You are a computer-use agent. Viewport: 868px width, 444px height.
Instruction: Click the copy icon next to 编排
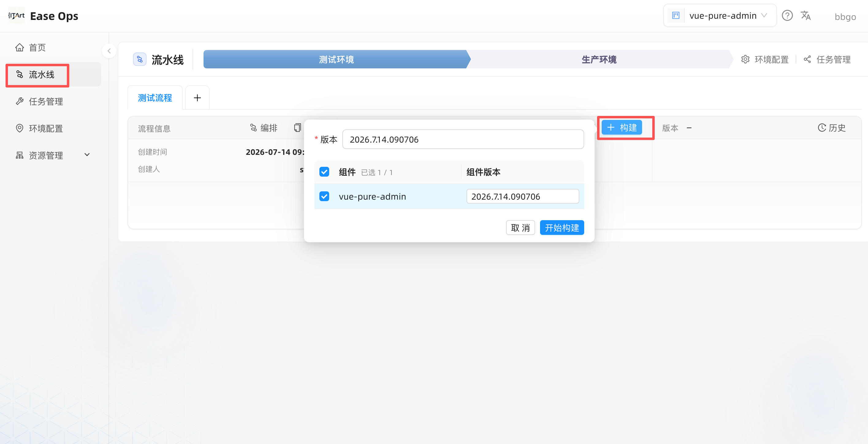pyautogui.click(x=297, y=128)
